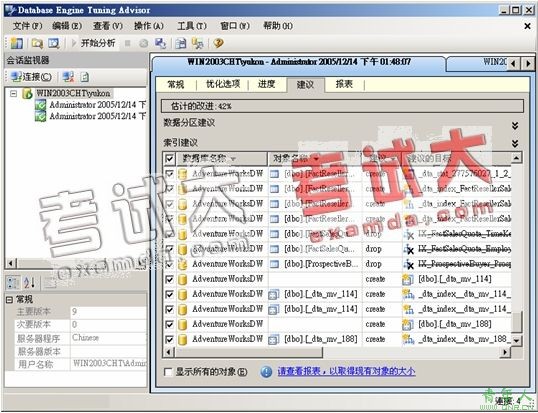Click the help question mark icon

[x=218, y=43]
